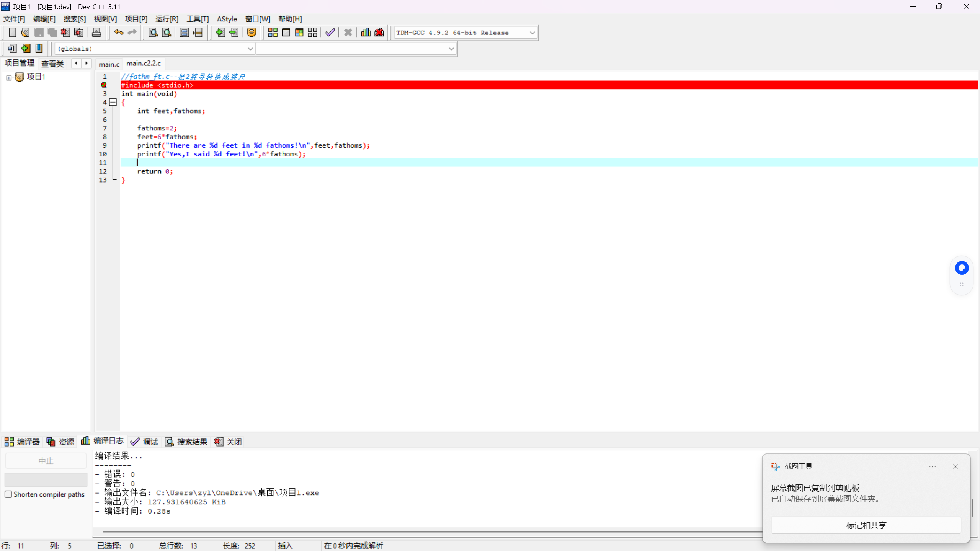
Task: Click the Profile analysis chart icon
Action: click(x=366, y=33)
